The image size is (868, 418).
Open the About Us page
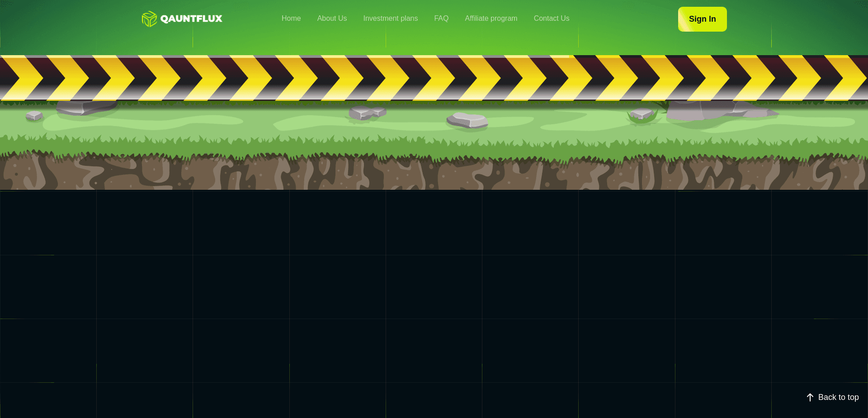click(332, 19)
